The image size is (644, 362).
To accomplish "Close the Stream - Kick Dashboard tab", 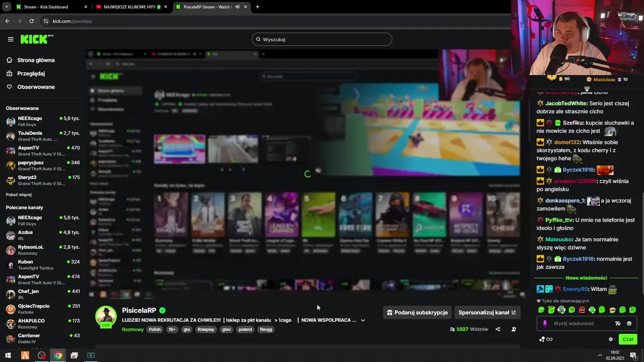I will pyautogui.click(x=86, y=7).
